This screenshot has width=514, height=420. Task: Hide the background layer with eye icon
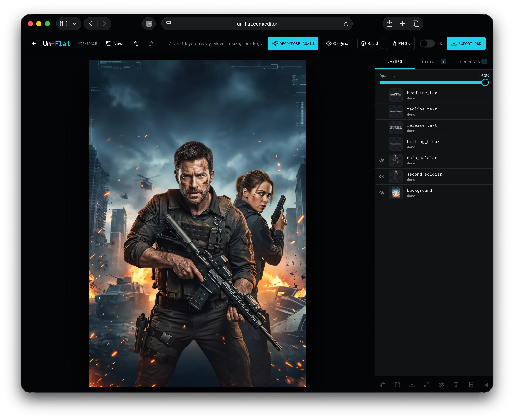[382, 193]
